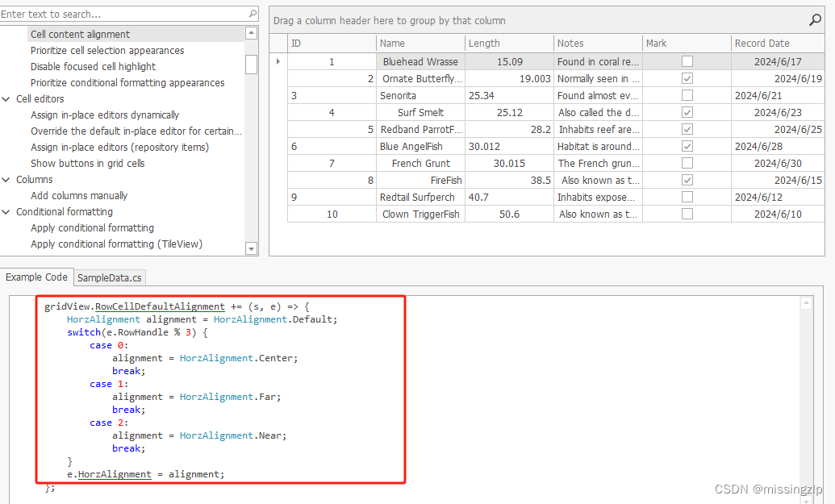Screen dimensions: 835x504
Task: Open 'Override the default in-place editor' example
Action: (x=136, y=131)
